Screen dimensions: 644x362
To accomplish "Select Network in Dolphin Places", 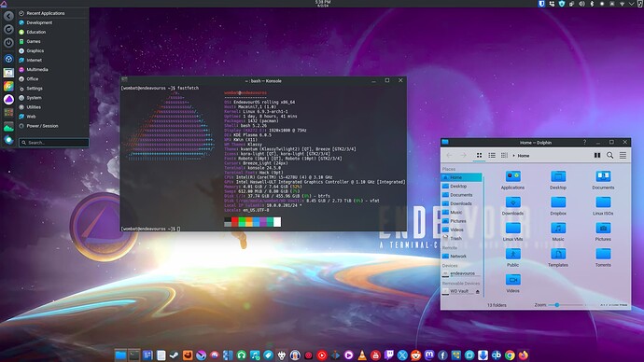I will (462, 257).
